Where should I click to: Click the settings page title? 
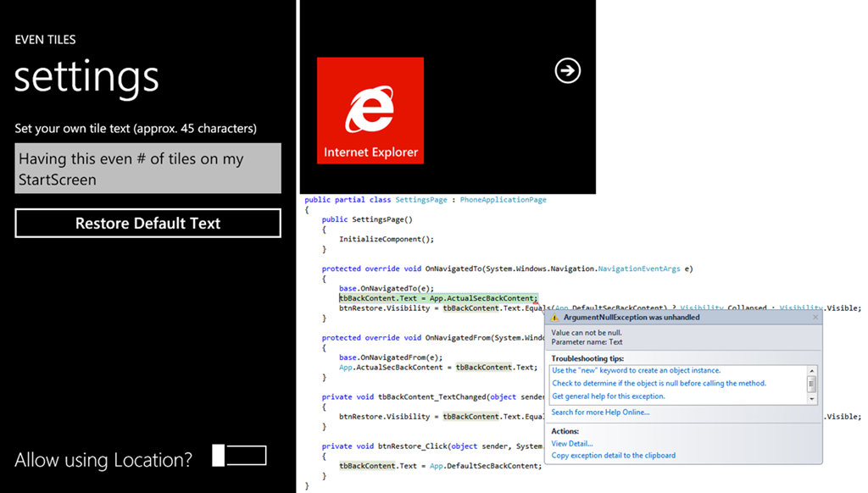tap(86, 77)
